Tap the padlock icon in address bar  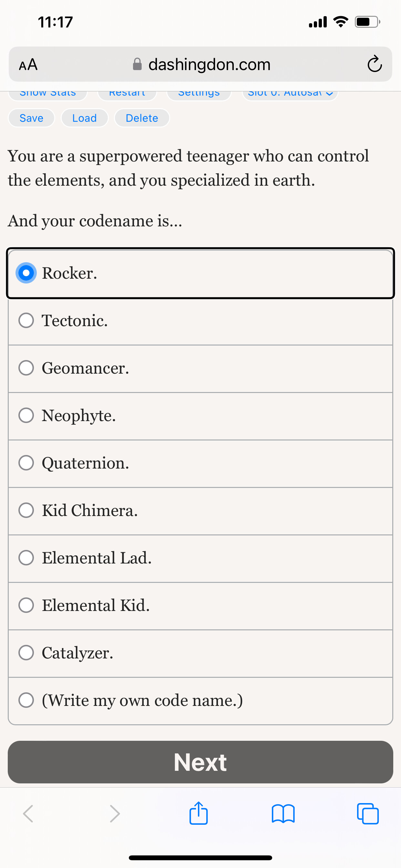(137, 64)
